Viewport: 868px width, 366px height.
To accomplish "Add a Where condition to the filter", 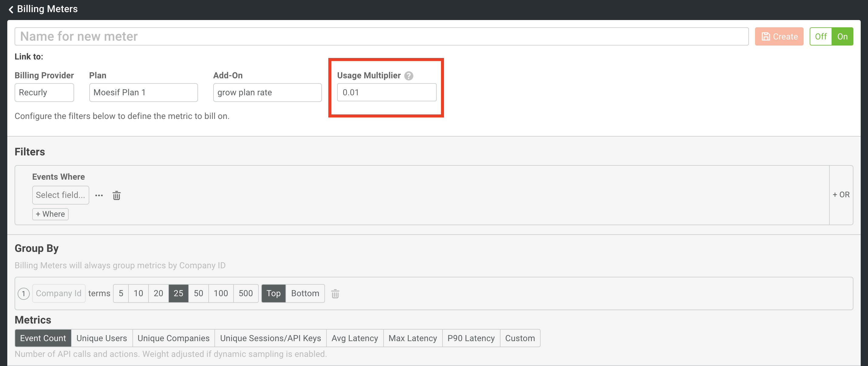I will (x=50, y=214).
